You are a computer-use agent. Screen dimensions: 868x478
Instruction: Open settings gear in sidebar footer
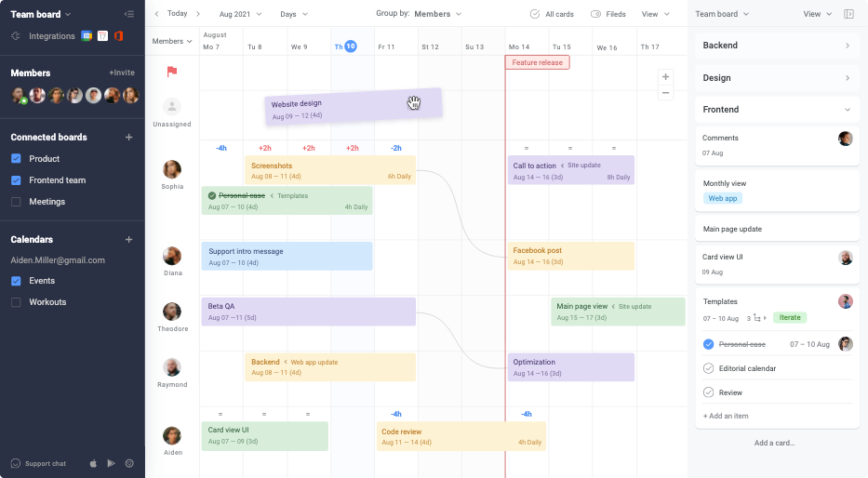(x=129, y=464)
